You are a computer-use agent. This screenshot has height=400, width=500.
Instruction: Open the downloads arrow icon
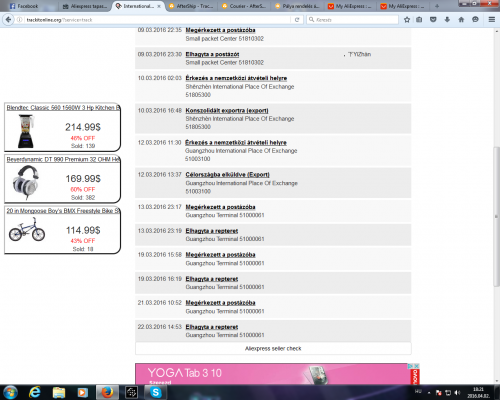tap(447, 20)
